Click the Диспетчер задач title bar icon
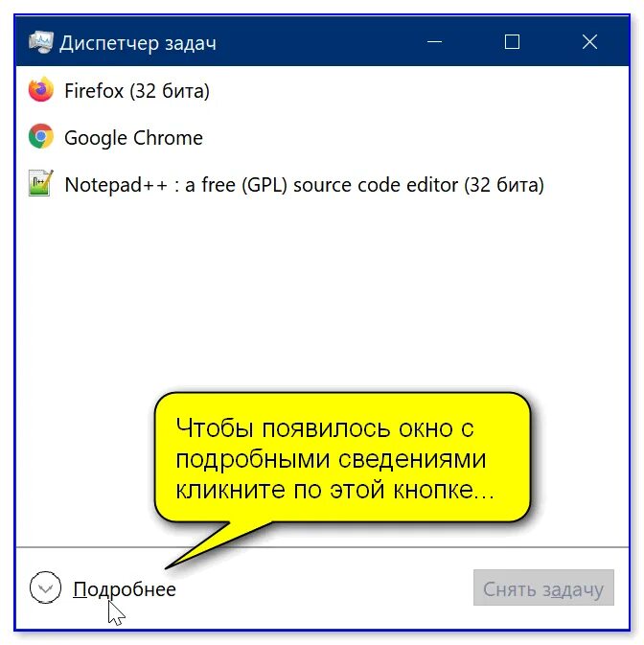644x645 pixels. pos(40,42)
